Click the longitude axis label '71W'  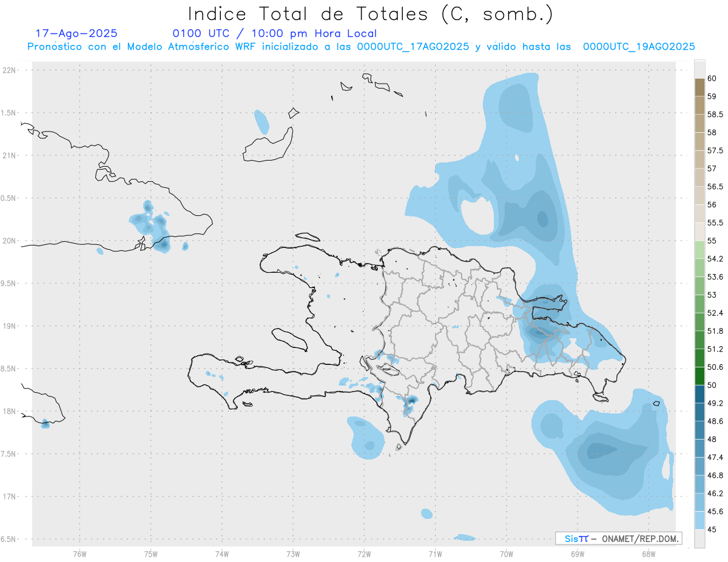click(435, 554)
